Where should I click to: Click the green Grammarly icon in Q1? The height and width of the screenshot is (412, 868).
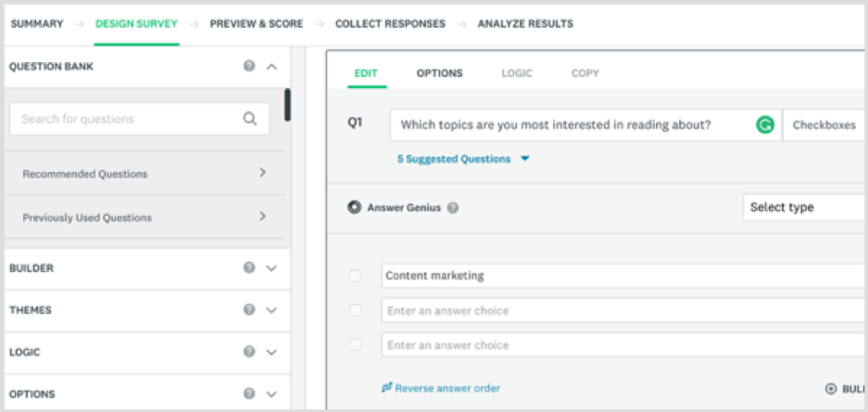765,126
